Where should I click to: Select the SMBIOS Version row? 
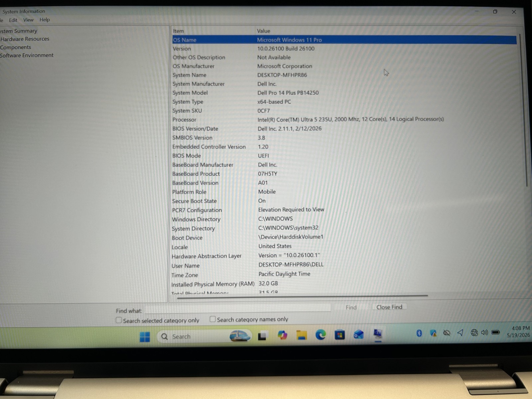tap(344, 138)
